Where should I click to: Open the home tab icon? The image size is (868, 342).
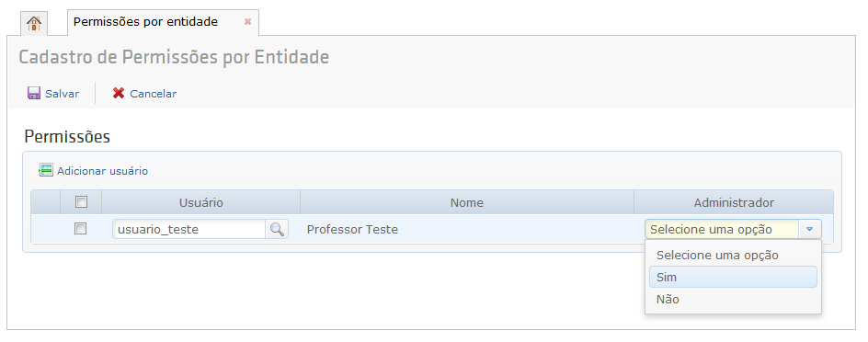(x=34, y=23)
